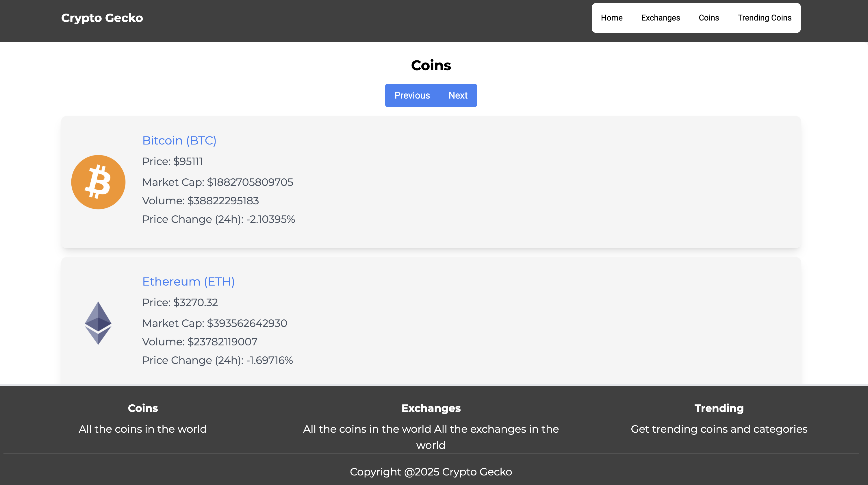Open the Ethereum (ETH) coin link
The width and height of the screenshot is (868, 485).
click(x=188, y=282)
